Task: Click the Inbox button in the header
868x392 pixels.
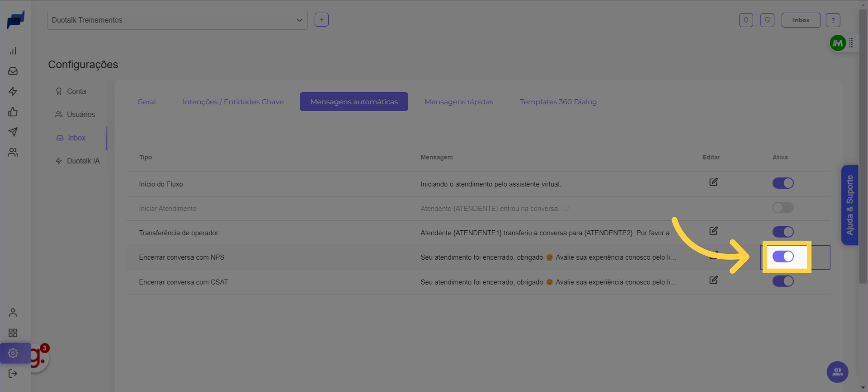Action: click(x=801, y=20)
